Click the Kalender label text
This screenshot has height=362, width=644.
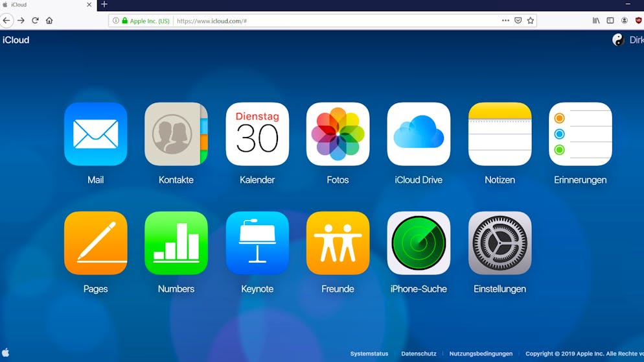[x=257, y=180]
